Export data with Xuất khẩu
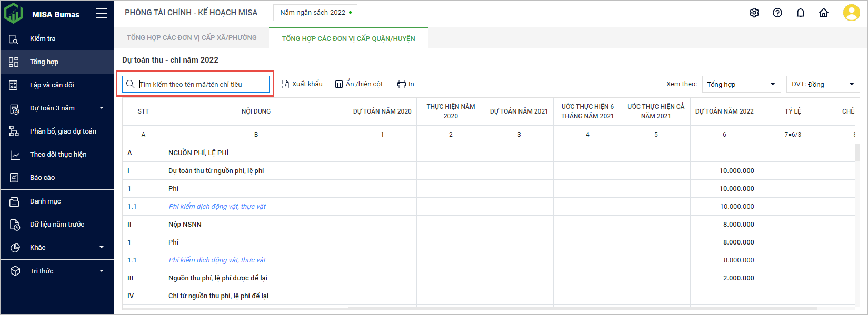This screenshot has height=315, width=868. tap(302, 84)
